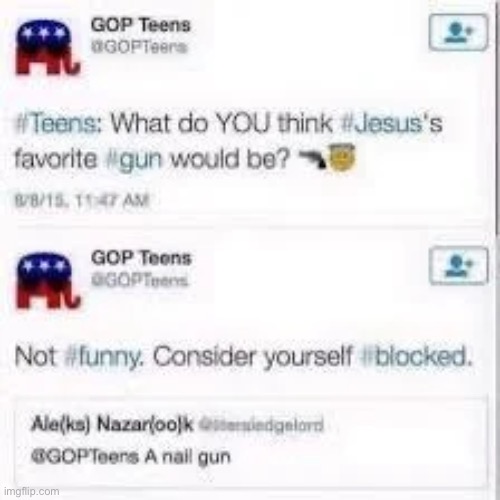500x500 pixels.
Task: Click the pistol emoji in the tweet
Action: point(313,159)
